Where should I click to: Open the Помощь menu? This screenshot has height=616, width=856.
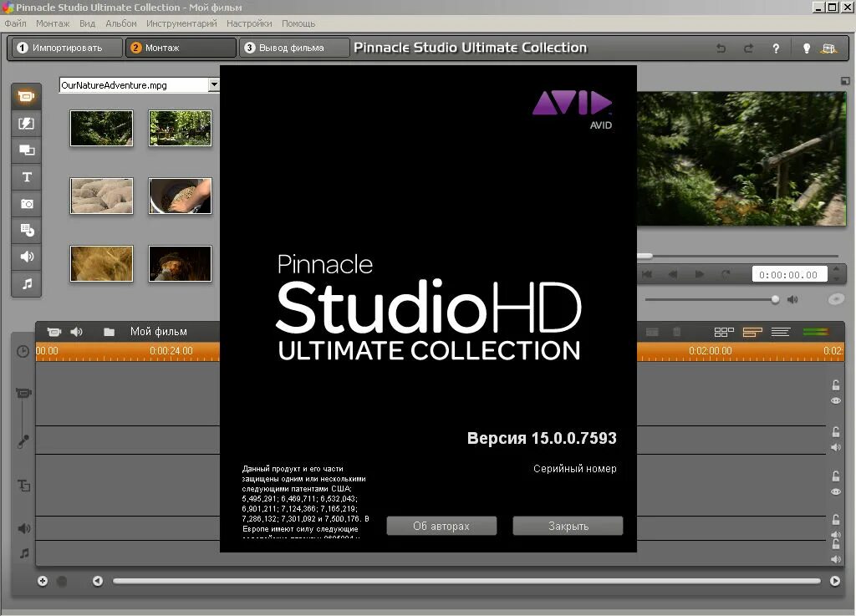(298, 23)
